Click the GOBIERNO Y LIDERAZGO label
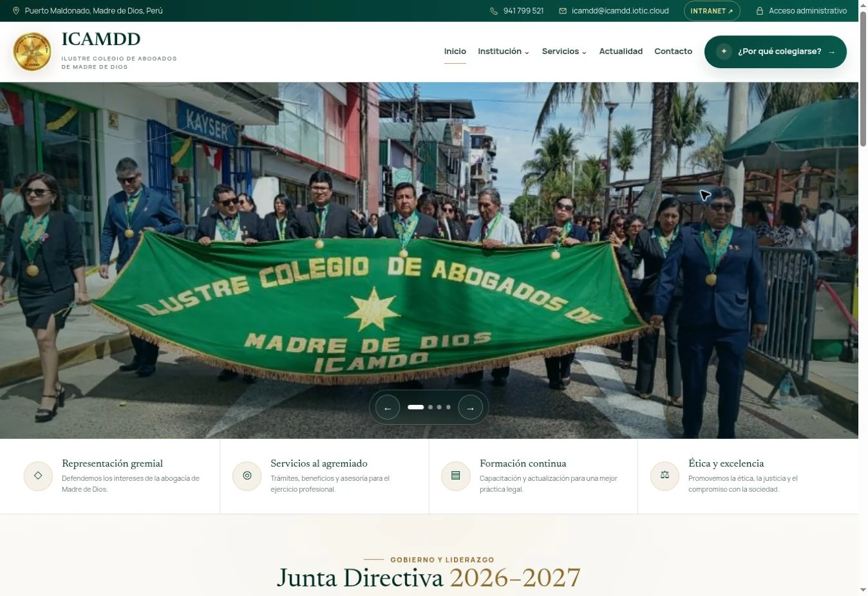 [442, 560]
